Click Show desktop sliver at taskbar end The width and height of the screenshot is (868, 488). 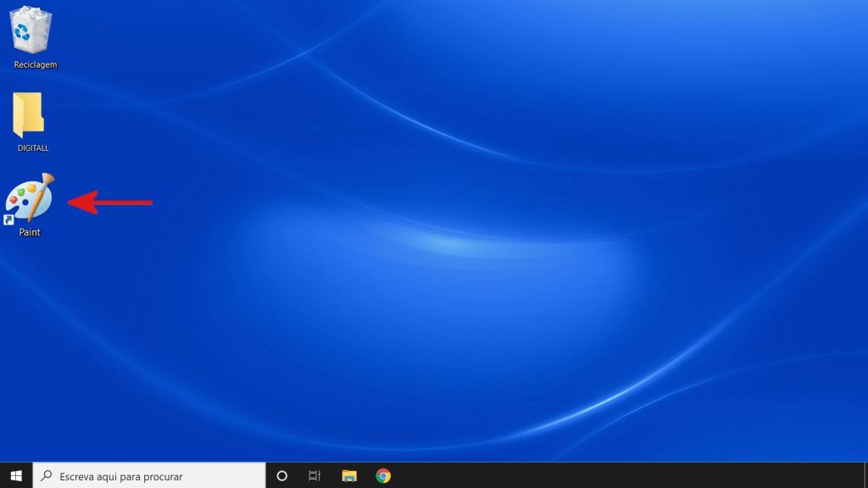coord(865,476)
